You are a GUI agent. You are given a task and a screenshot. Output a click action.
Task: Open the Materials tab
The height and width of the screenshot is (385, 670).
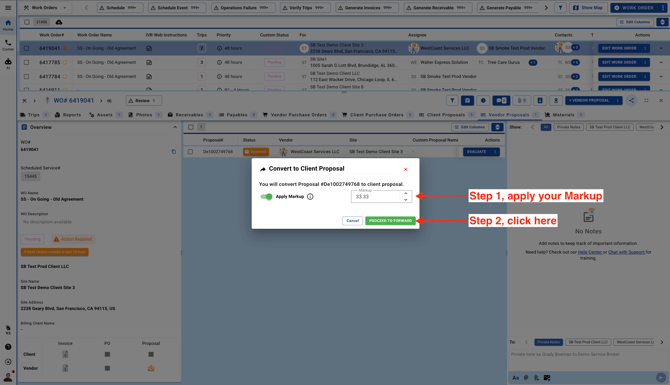coord(564,115)
